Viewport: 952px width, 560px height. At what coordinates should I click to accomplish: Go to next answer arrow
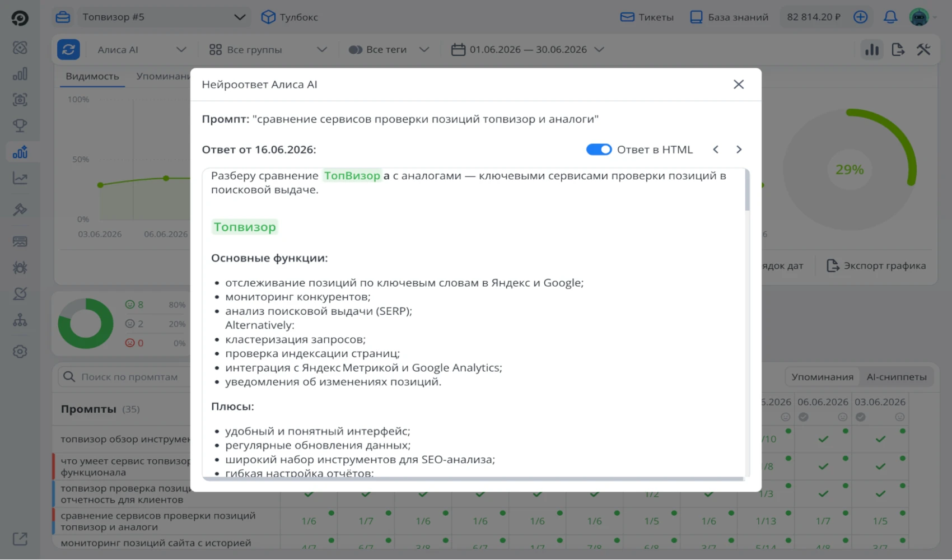739,150
